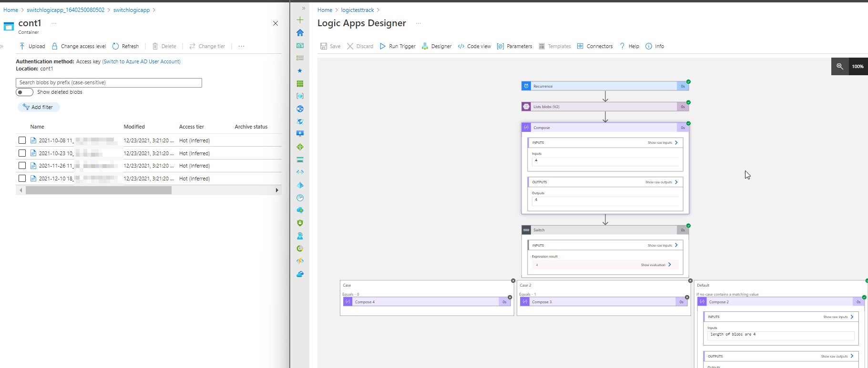Image resolution: width=868 pixels, height=368 pixels.
Task: Open Help in designer toolbar
Action: (x=629, y=46)
